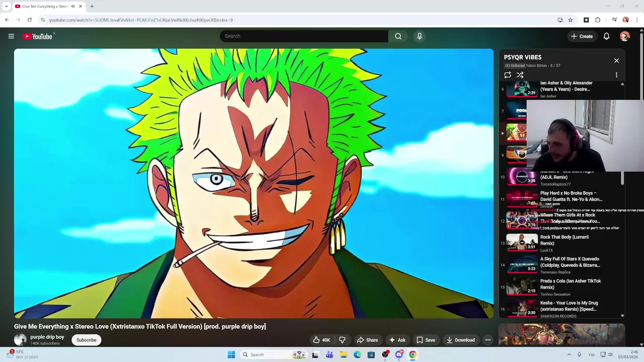Open the Windows Start menu

[x=231, y=354]
